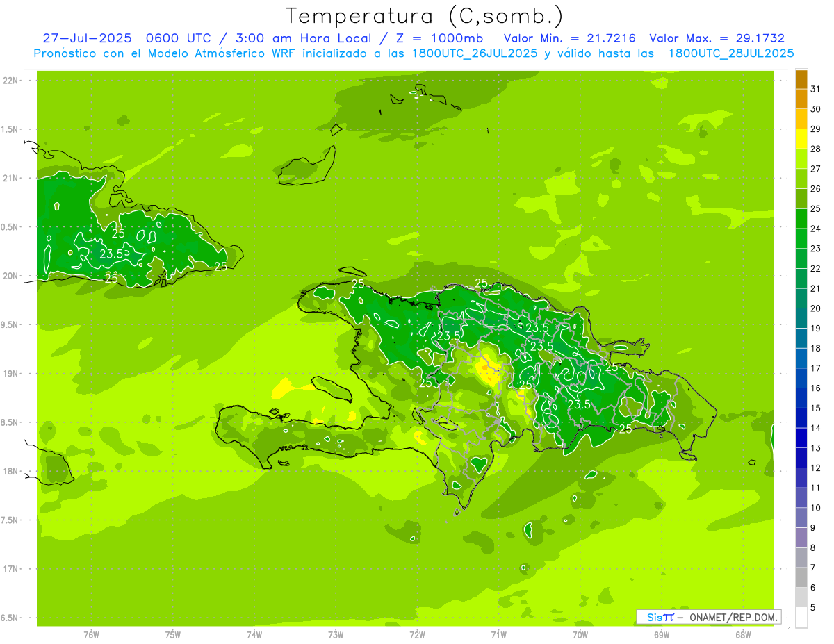This screenshot has height=644, width=834.
Task: Click the legend value "14"
Action: point(816,428)
